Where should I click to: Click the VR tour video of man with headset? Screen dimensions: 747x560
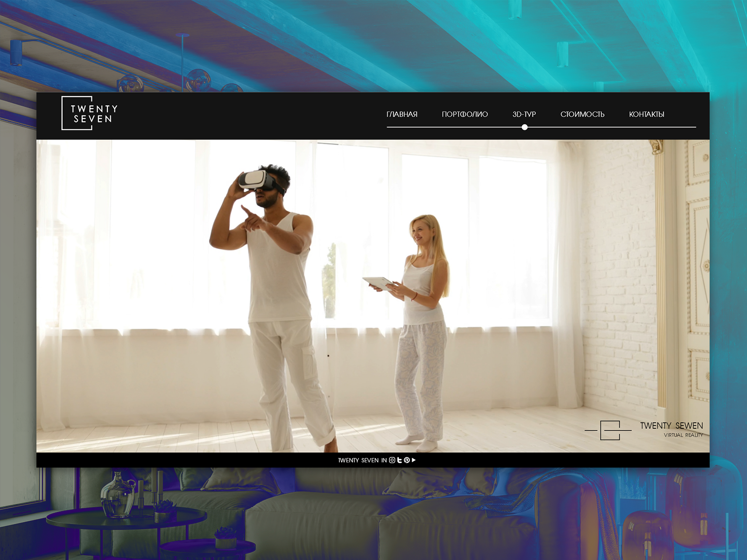[373, 296]
